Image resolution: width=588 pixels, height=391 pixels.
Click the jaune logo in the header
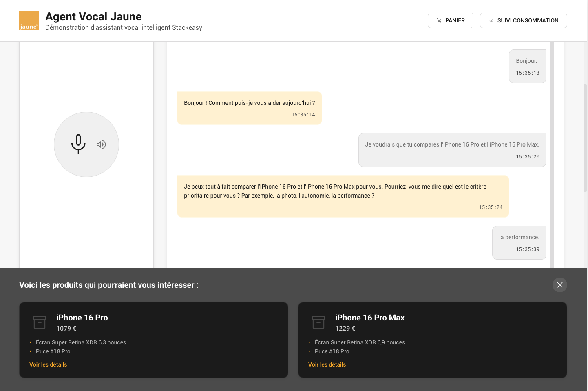tap(29, 20)
